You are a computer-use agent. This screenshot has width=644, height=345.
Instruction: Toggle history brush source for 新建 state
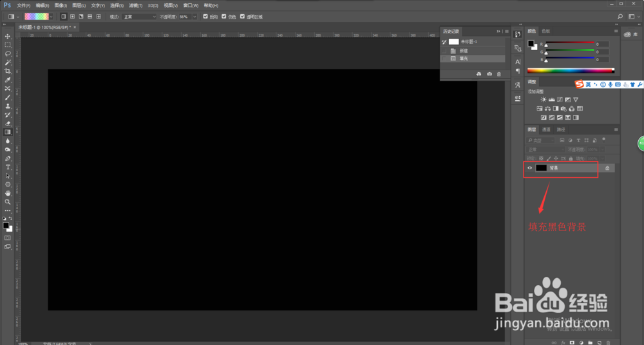point(444,51)
